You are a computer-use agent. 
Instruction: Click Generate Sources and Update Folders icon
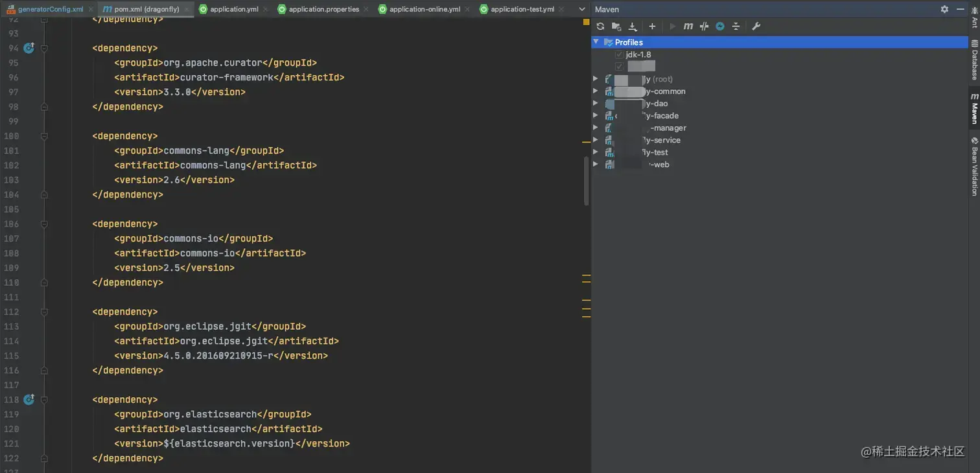click(x=616, y=27)
